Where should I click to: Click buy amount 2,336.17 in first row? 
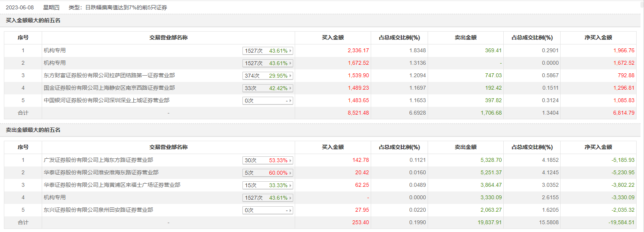[358, 50]
